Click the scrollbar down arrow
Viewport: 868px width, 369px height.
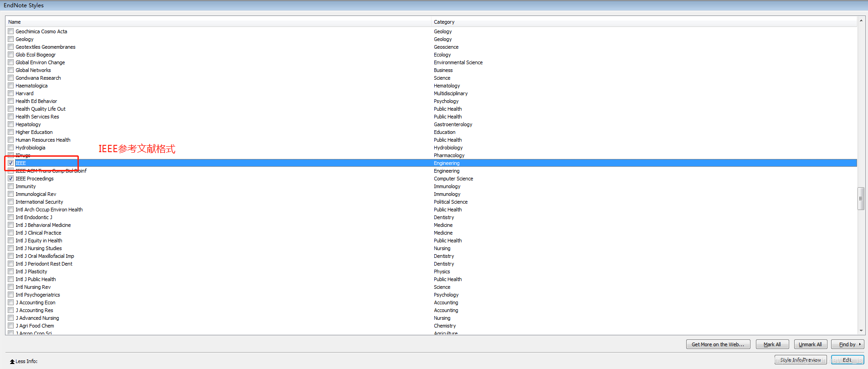click(861, 331)
